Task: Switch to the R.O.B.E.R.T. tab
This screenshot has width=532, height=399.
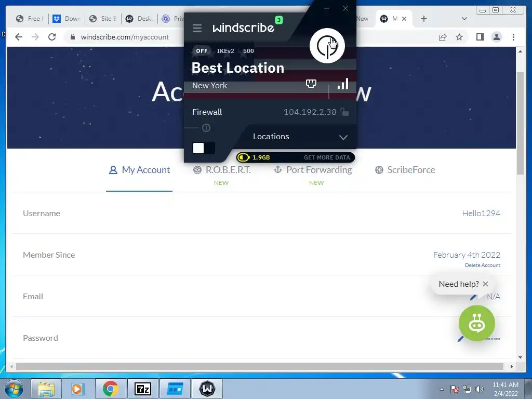Action: (221, 170)
